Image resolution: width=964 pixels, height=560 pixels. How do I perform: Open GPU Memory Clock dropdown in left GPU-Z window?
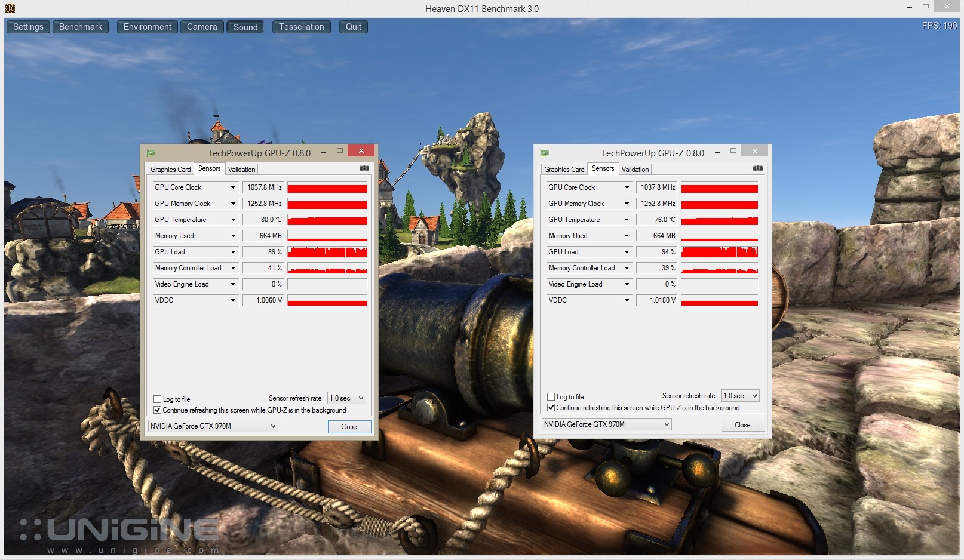pos(233,204)
